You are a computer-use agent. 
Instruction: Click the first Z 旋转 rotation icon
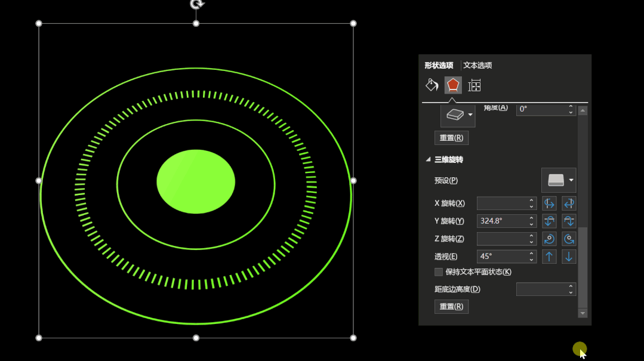click(x=550, y=239)
